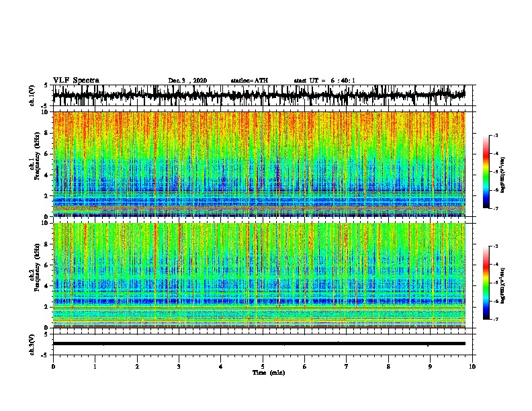This screenshot has width=532, height=411.
Task: Click the "ch.3(V)" waveform axis label
Action: tap(32, 345)
